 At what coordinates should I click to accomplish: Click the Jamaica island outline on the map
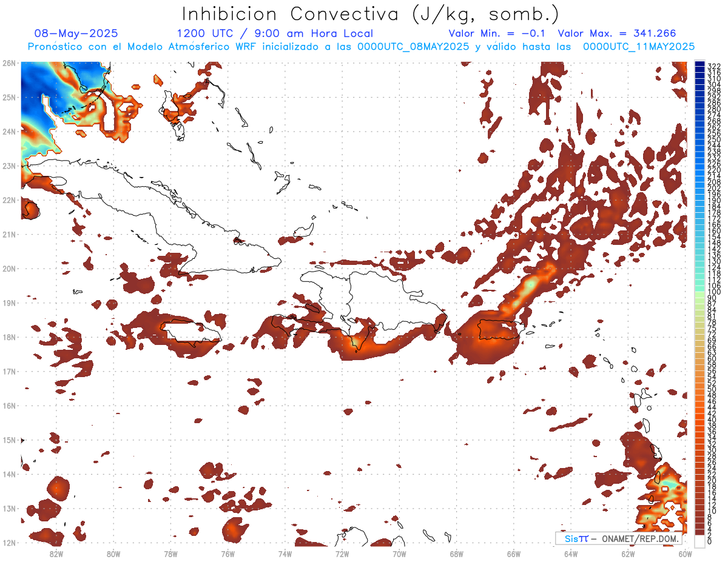coord(190,332)
